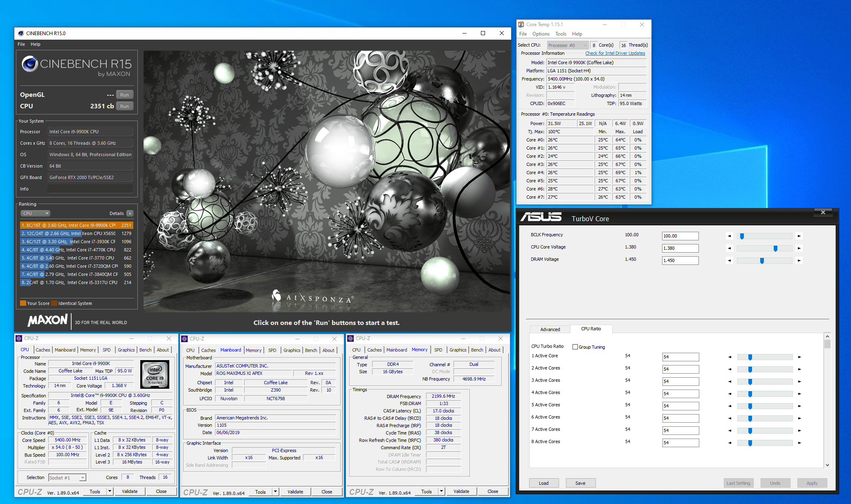Click the 5 Active Cores ratio input
The width and height of the screenshot is (851, 504).
tap(681, 406)
